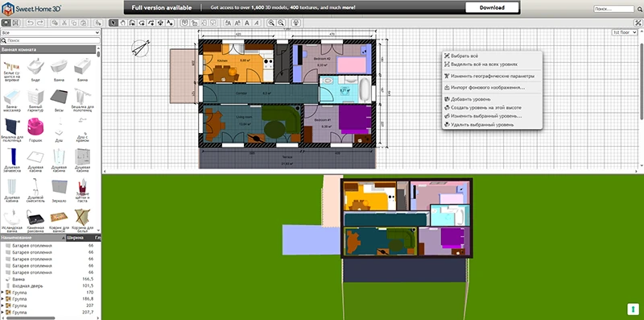Click the Redo arrow icon

(x=40, y=23)
